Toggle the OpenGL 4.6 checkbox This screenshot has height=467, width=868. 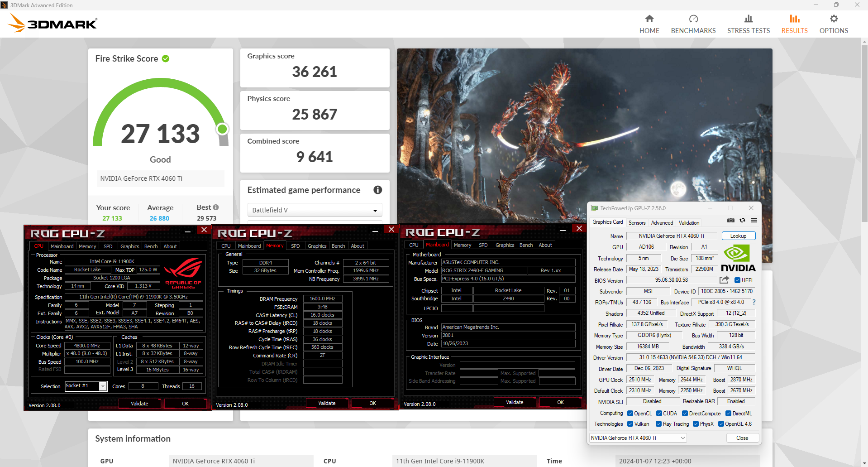click(721, 424)
